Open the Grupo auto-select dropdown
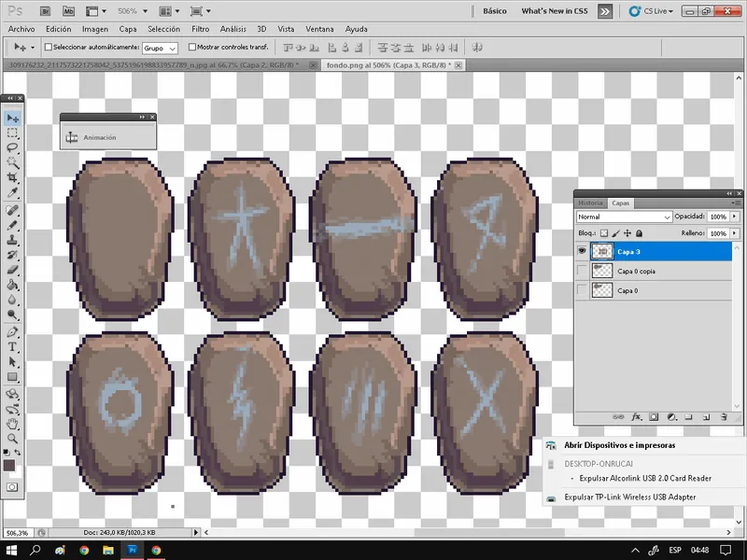747x560 pixels. (160, 49)
